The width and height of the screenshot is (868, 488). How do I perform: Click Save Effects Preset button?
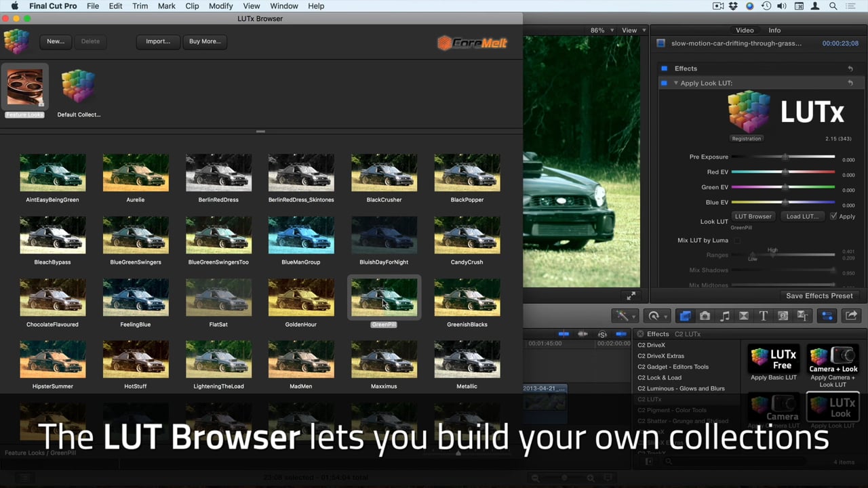tap(819, 296)
